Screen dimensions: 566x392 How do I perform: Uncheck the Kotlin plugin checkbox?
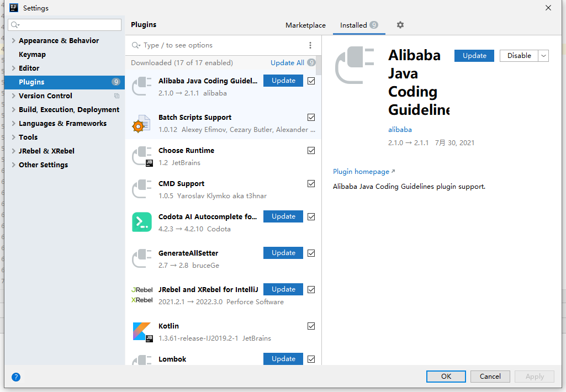(311, 326)
